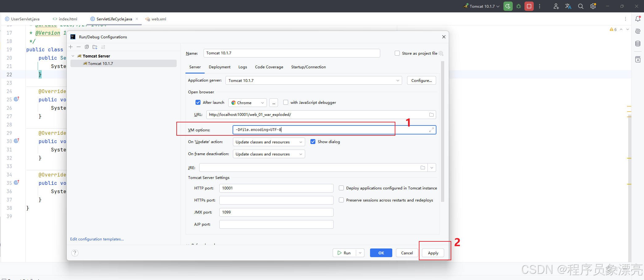Click override gutter icon on line 35
The height and width of the screenshot is (280, 644).
click(x=17, y=183)
